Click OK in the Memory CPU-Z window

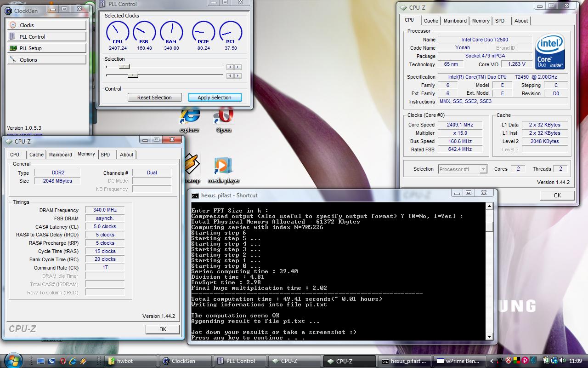pyautogui.click(x=163, y=329)
